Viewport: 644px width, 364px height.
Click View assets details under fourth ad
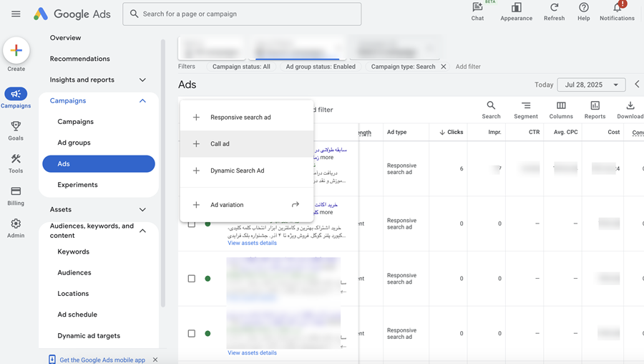point(252,353)
